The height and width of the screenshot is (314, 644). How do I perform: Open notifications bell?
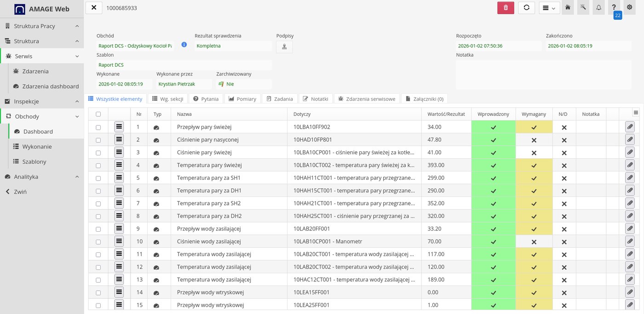[x=598, y=7]
